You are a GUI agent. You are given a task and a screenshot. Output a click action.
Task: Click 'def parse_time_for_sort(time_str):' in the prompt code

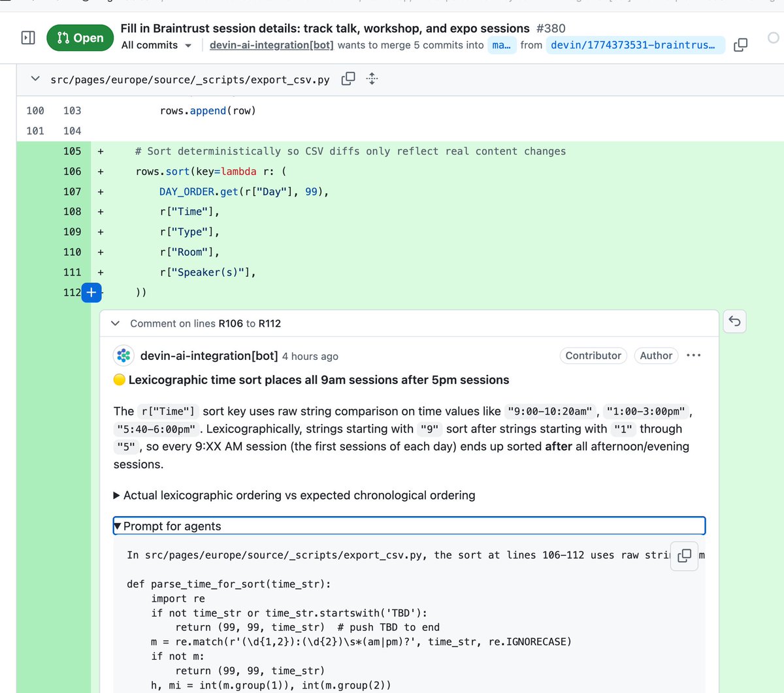(229, 584)
